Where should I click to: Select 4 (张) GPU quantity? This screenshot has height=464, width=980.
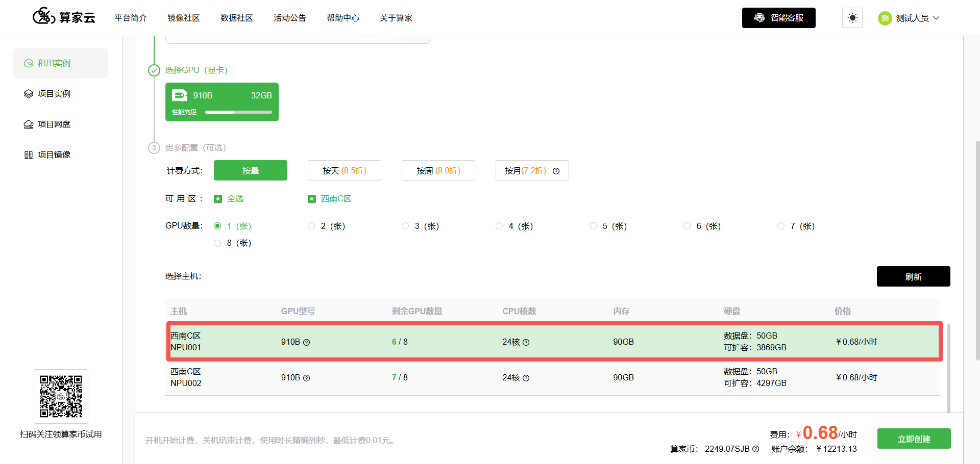(x=499, y=226)
